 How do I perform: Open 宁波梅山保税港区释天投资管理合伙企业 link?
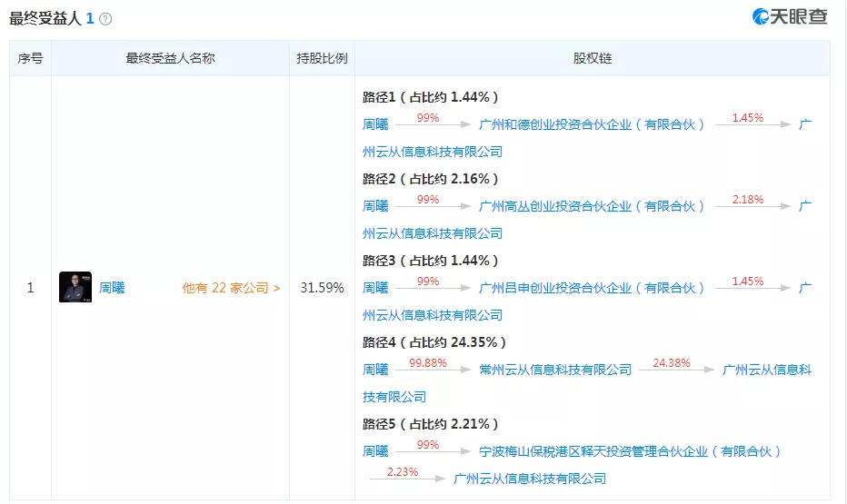point(630,451)
